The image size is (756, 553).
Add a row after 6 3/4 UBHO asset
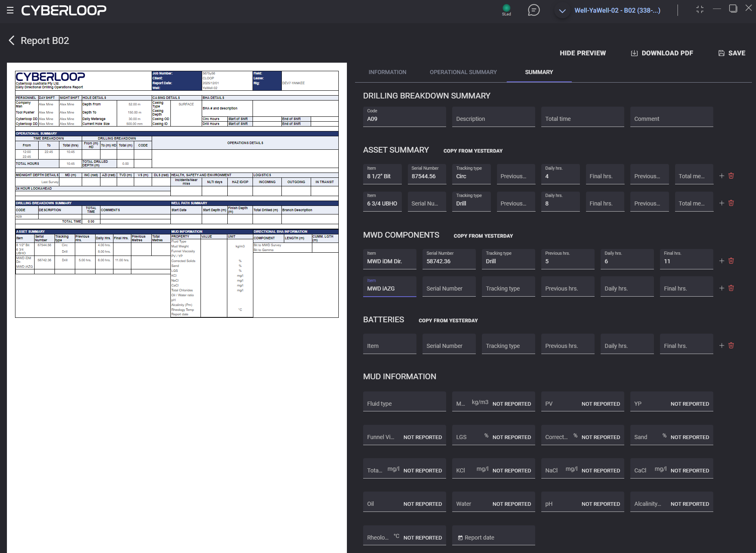(722, 203)
